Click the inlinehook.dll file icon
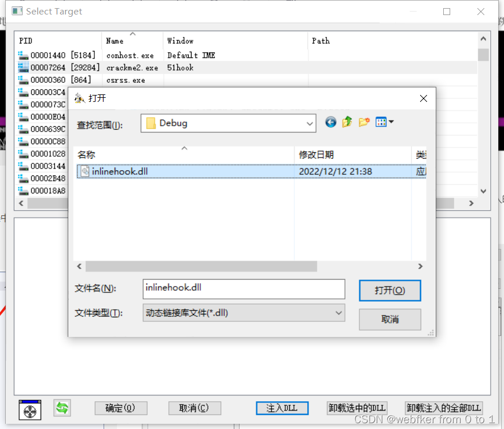Screen dimensions: 504x429 [x=85, y=171]
